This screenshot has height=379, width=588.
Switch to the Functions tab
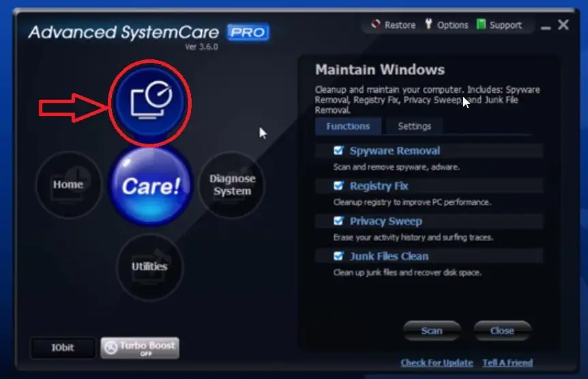pyautogui.click(x=348, y=126)
